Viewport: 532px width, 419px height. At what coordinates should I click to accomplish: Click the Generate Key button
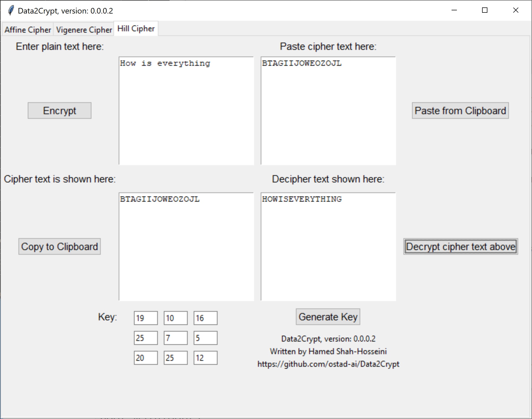[x=328, y=317]
